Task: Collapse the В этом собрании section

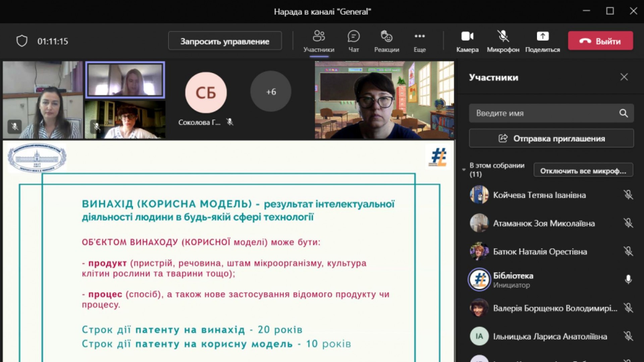Action: click(x=464, y=170)
